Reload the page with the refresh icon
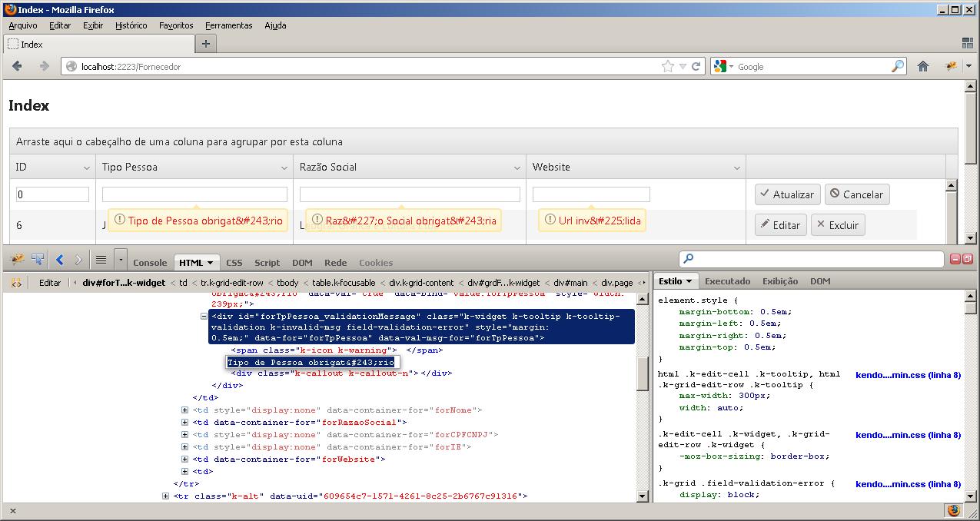This screenshot has width=980, height=521. click(x=696, y=67)
